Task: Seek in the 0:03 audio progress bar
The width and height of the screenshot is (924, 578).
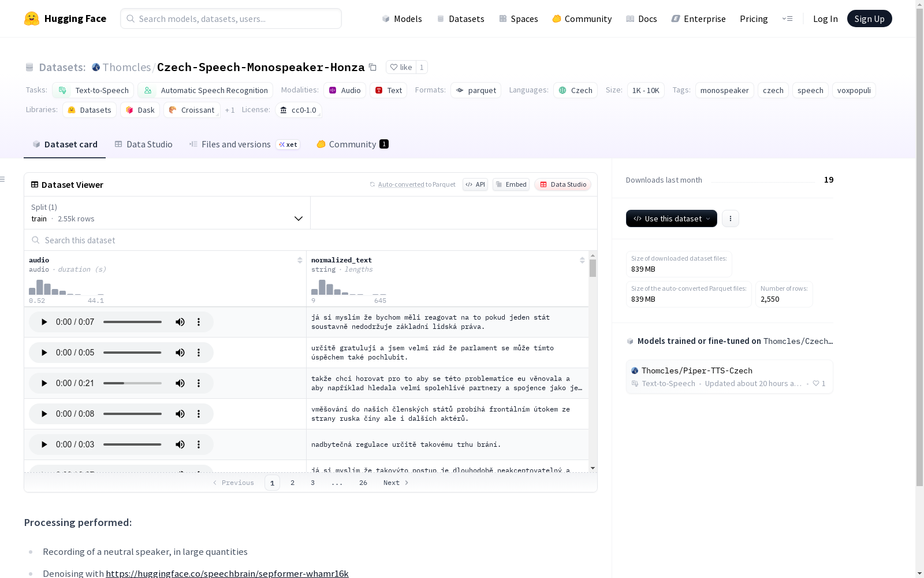Action: tap(132, 444)
